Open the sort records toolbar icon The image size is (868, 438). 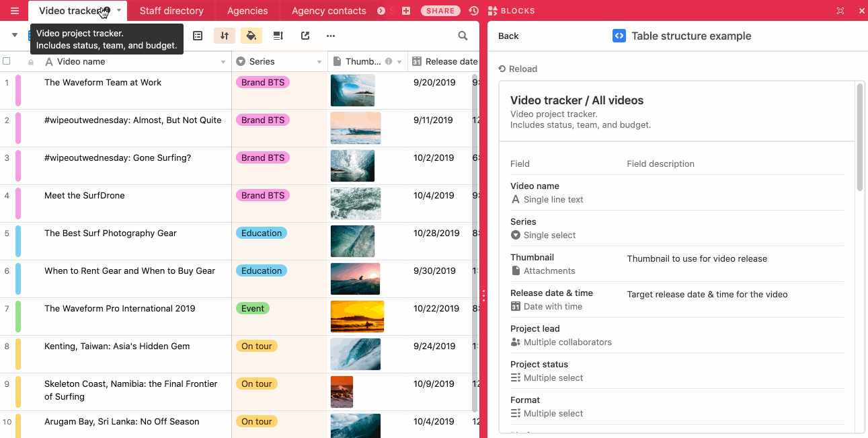pyautogui.click(x=225, y=36)
